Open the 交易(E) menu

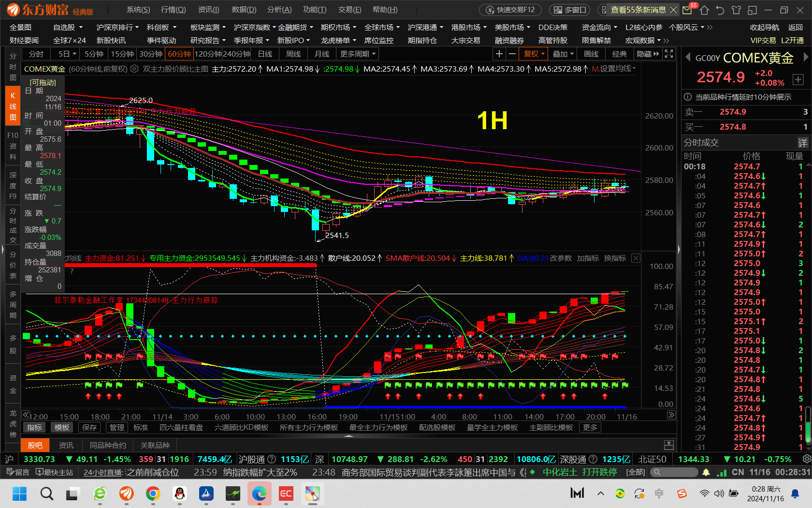(350, 10)
